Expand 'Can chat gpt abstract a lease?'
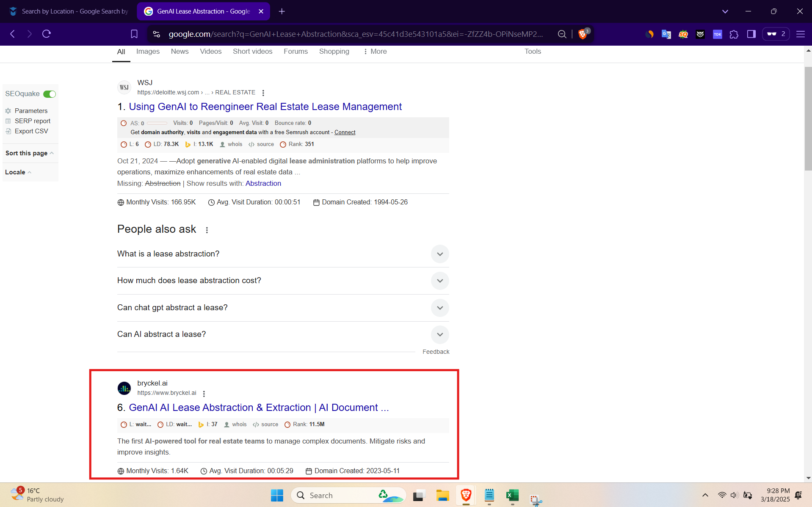Image resolution: width=812 pixels, height=507 pixels. (283, 308)
